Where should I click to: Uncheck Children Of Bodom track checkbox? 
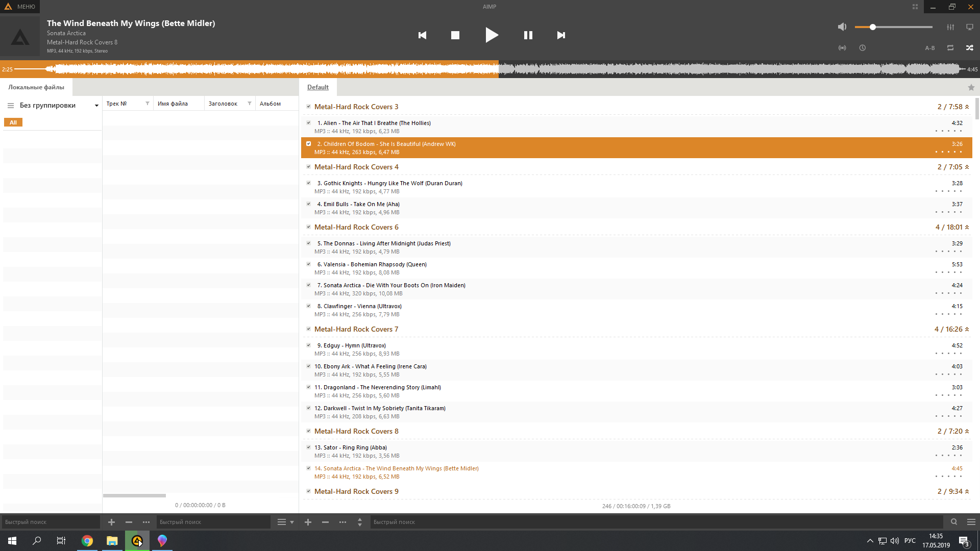pos(308,144)
